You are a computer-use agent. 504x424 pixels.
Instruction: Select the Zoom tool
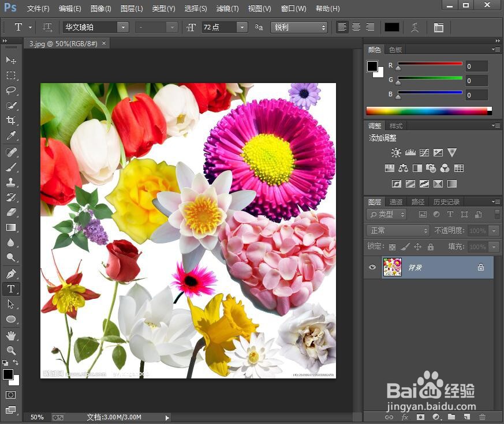pyautogui.click(x=11, y=350)
